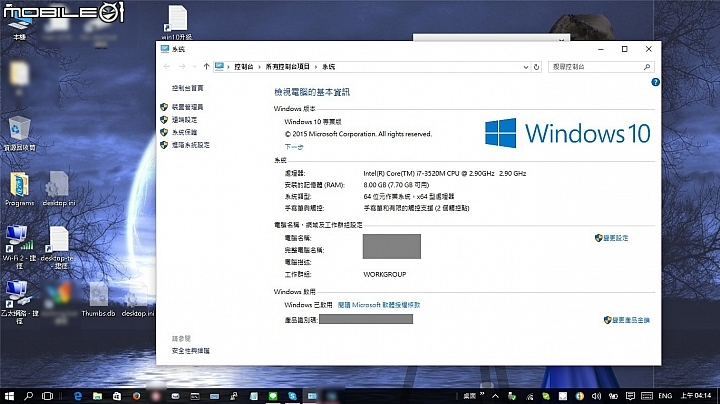Click the help question mark icon
The image size is (720, 404).
click(655, 82)
